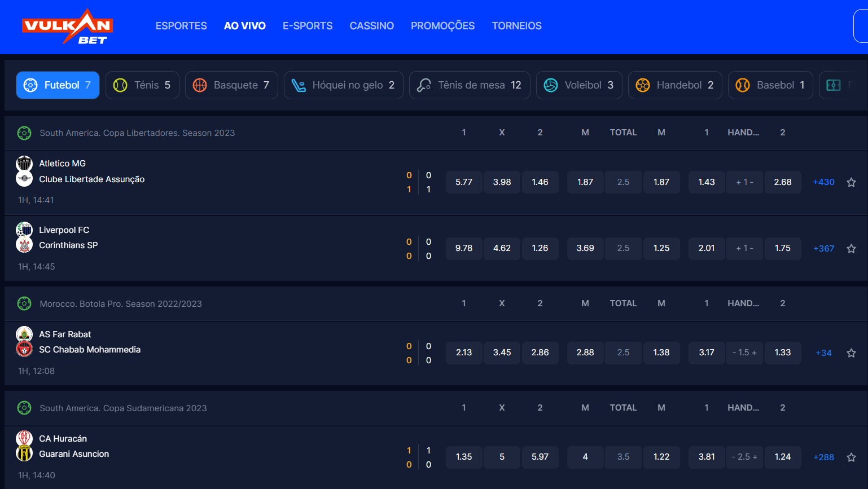868x489 pixels.
Task: Open the Tênis sport category
Action: [x=142, y=85]
